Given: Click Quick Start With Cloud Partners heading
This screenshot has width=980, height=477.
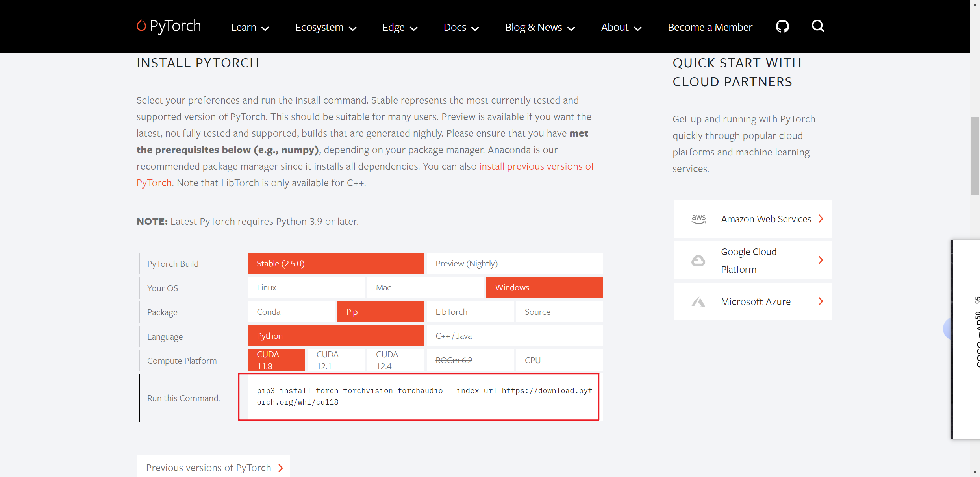Looking at the screenshot, I should [x=737, y=72].
